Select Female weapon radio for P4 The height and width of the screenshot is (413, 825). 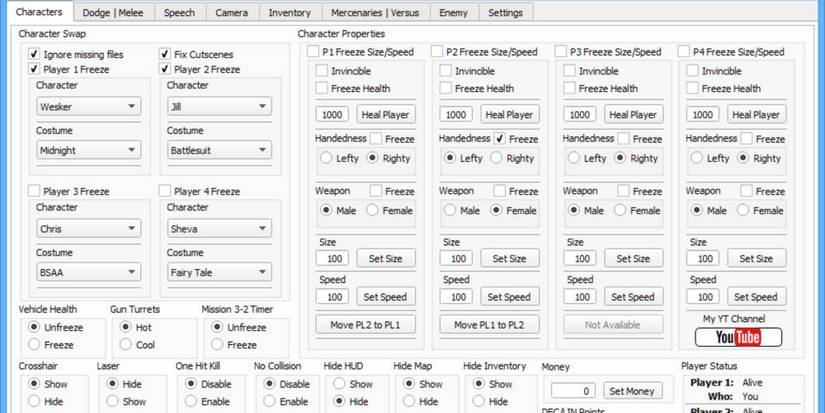[x=743, y=211]
